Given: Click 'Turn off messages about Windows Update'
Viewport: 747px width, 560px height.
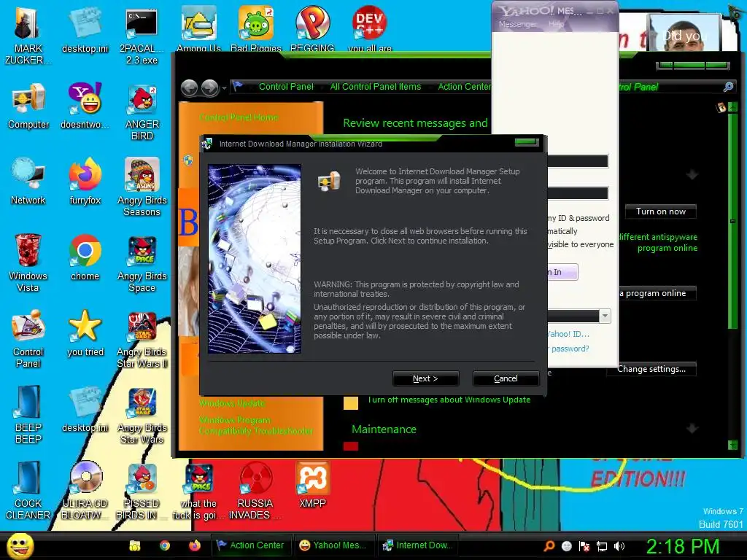Looking at the screenshot, I should (x=449, y=400).
